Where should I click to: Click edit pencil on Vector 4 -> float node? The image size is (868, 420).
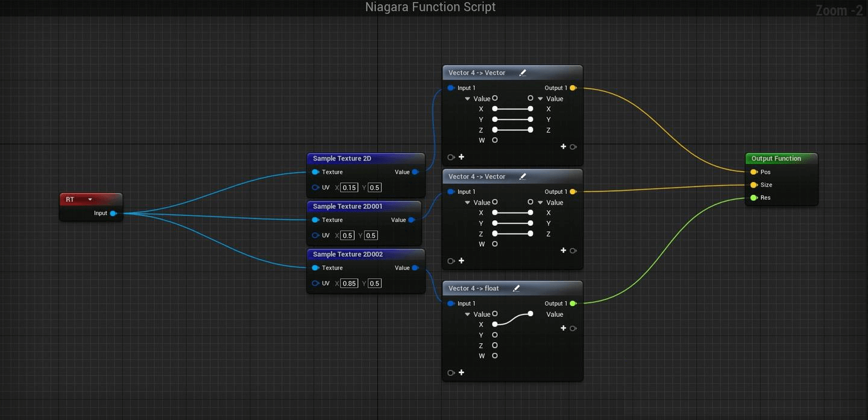coord(516,288)
